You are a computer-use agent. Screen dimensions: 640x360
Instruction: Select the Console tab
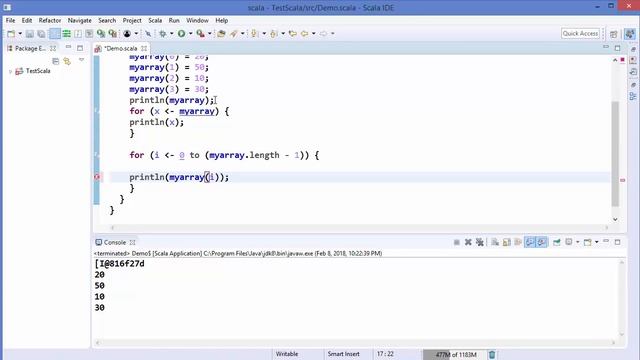(115, 242)
